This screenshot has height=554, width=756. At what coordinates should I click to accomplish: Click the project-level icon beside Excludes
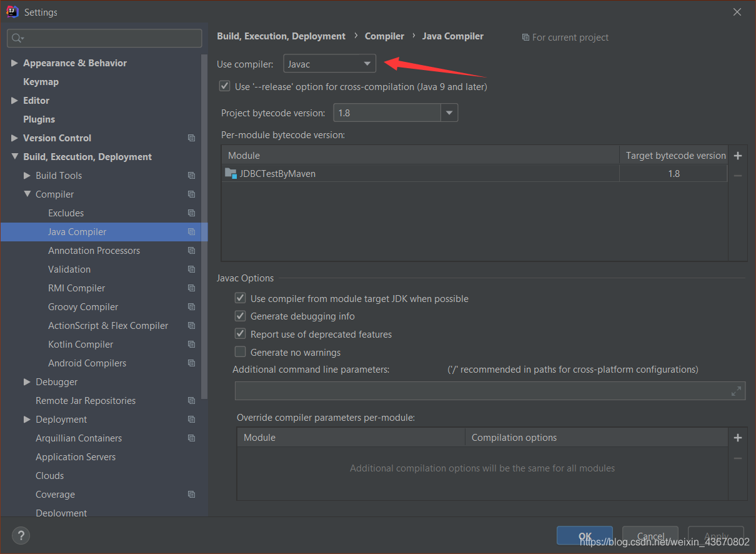[x=191, y=213]
